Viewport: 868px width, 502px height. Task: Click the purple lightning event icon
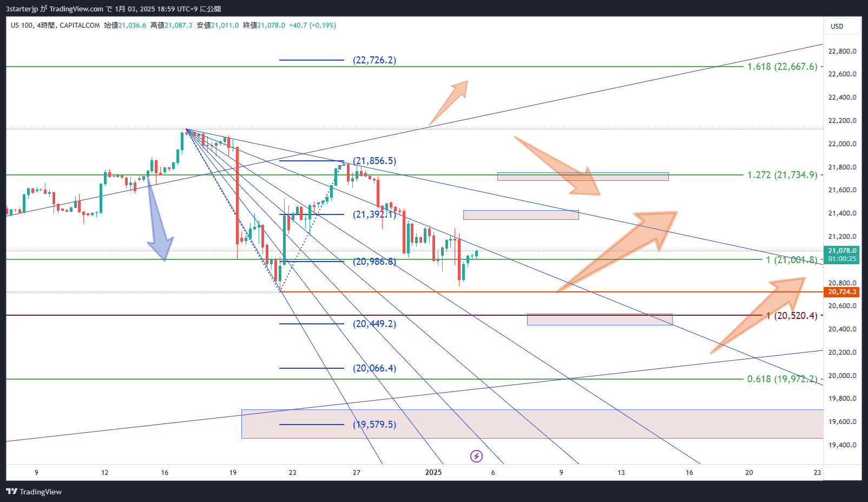pyautogui.click(x=476, y=456)
